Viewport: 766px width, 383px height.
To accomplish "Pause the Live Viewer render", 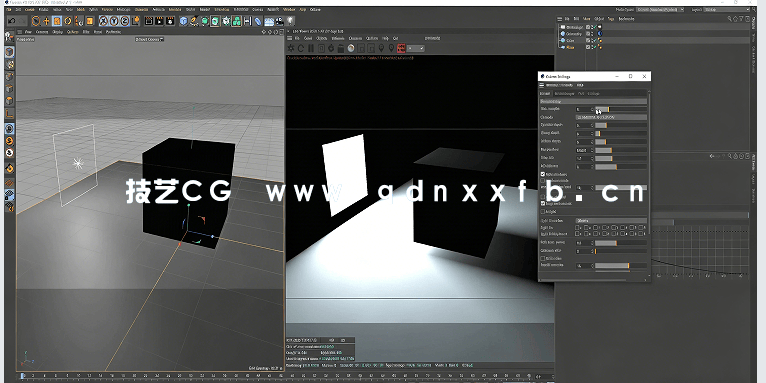I will point(311,48).
